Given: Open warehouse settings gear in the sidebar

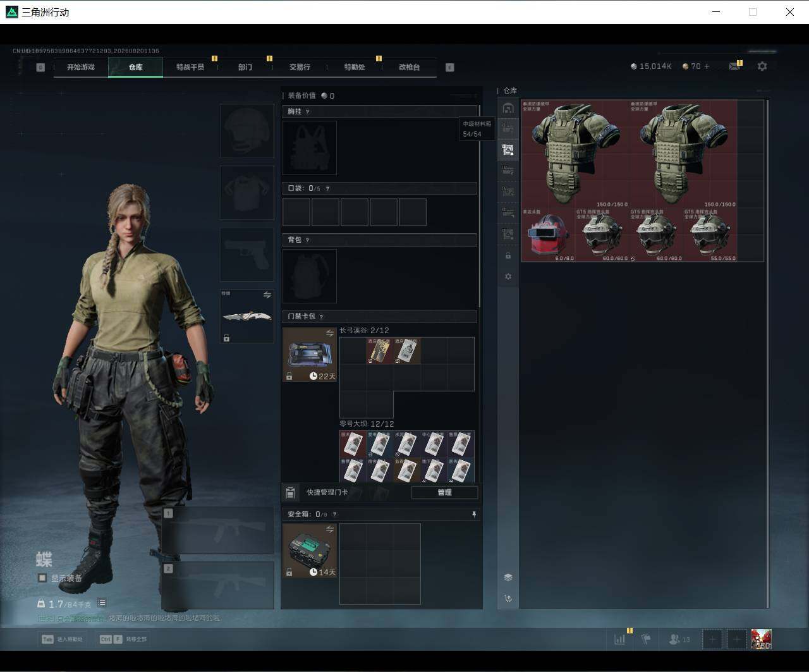Looking at the screenshot, I should pos(508,277).
